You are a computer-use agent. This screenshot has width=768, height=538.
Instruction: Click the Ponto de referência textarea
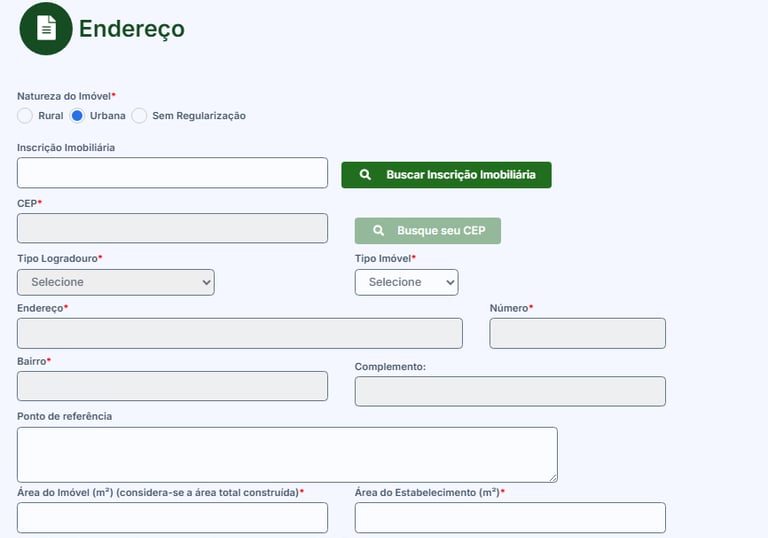pos(287,455)
